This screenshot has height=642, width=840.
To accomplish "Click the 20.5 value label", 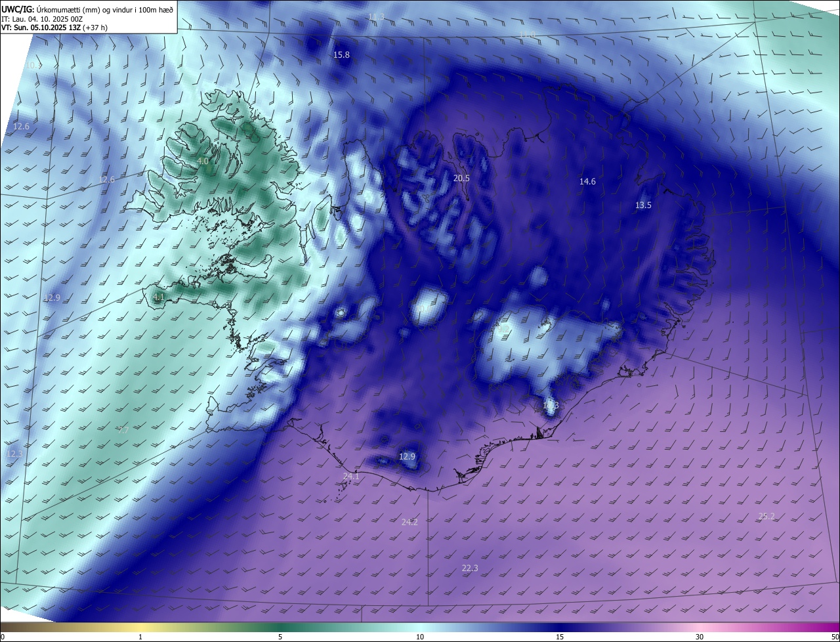I will coord(461,178).
